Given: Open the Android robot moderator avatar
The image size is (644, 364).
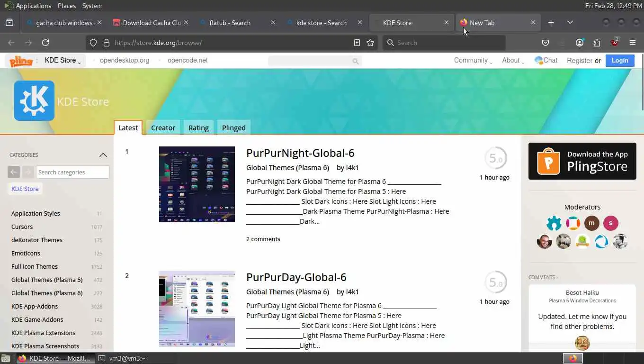Looking at the screenshot, I should 582,241.
